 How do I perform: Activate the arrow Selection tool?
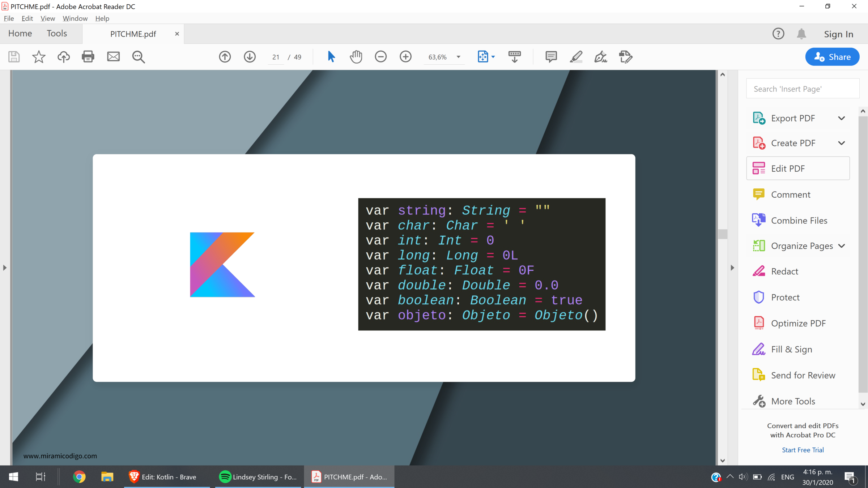(331, 57)
